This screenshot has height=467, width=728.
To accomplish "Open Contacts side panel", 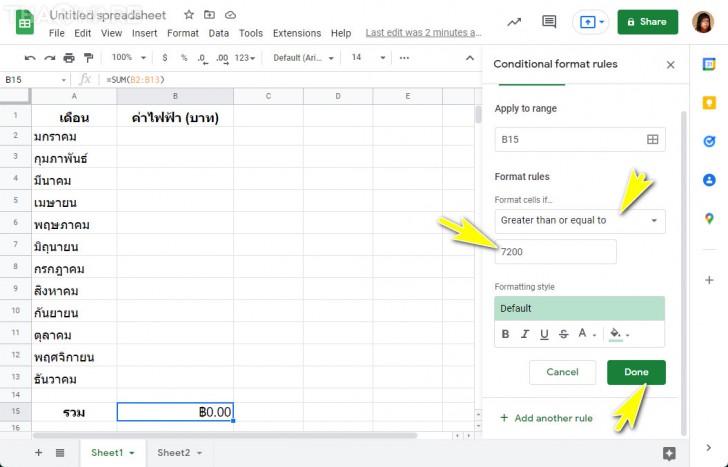I will coord(709,180).
